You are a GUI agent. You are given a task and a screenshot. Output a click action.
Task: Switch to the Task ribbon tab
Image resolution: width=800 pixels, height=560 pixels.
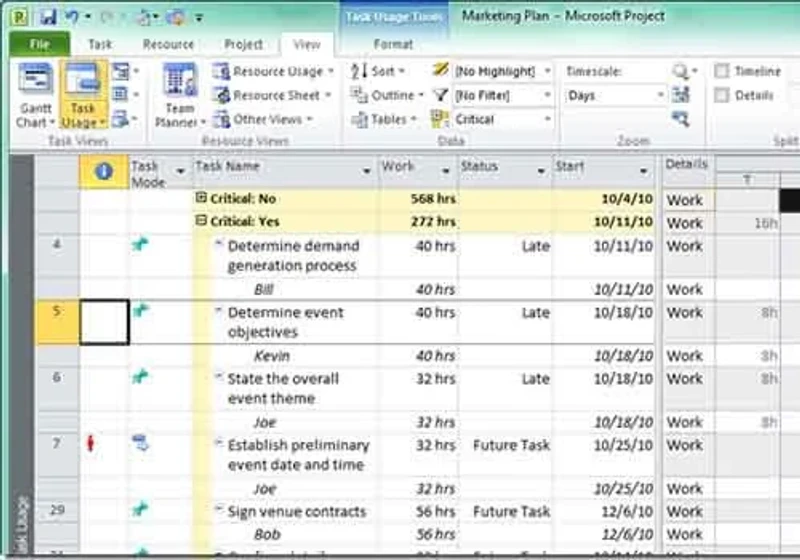99,44
